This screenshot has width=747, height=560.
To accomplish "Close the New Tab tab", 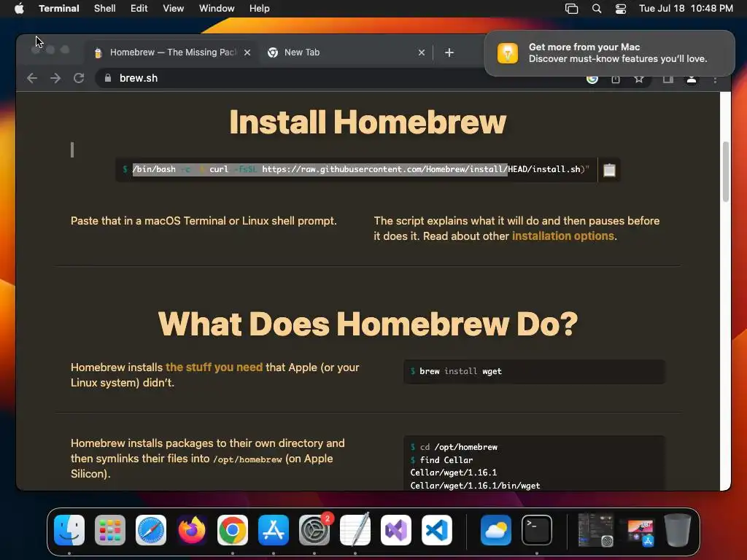I will pyautogui.click(x=422, y=52).
